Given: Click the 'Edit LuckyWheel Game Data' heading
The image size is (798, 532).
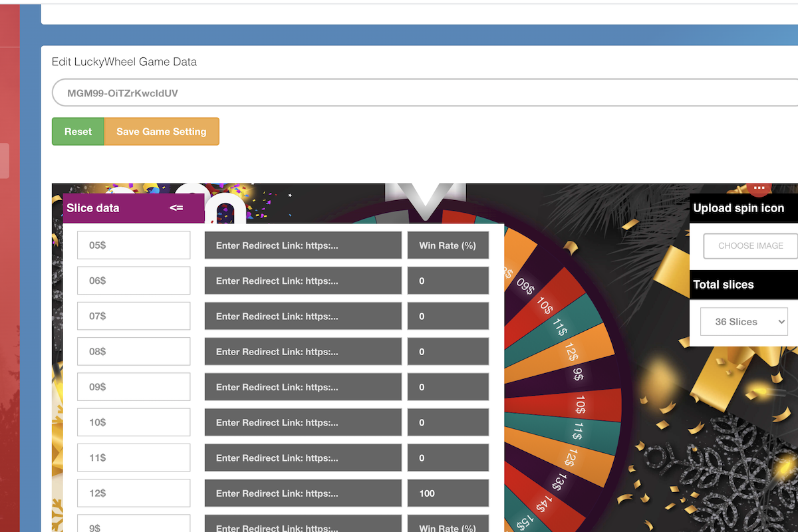Looking at the screenshot, I should [x=124, y=62].
